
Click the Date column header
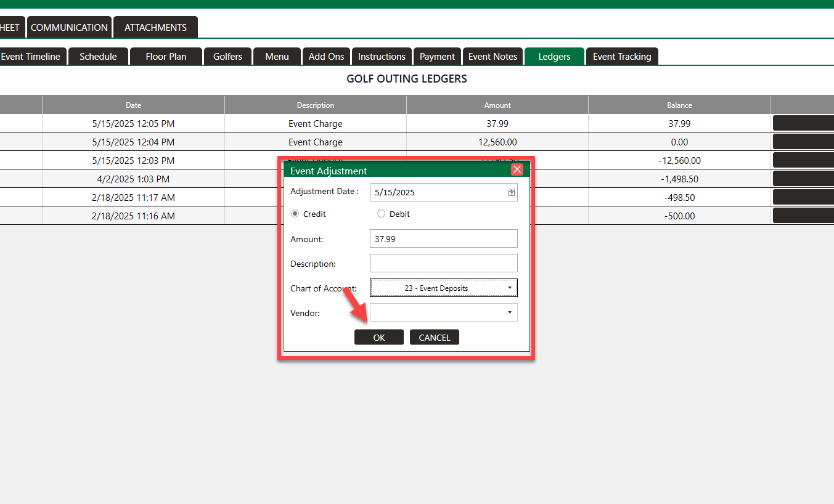[133, 105]
